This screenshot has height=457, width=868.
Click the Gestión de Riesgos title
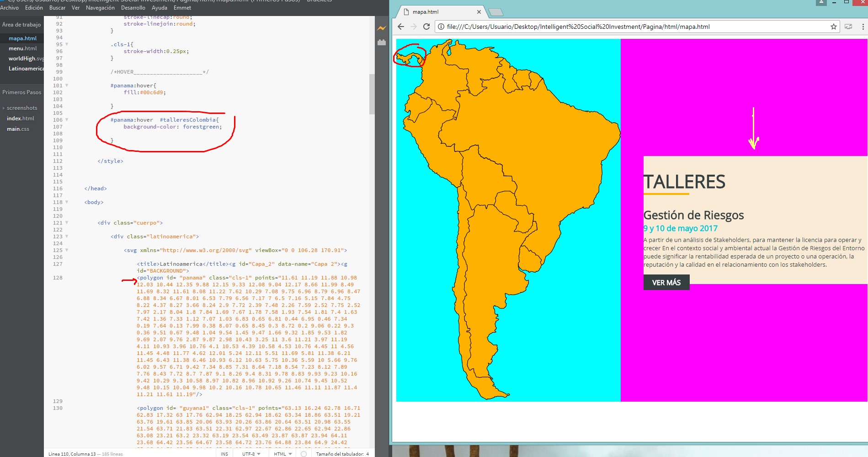click(693, 215)
